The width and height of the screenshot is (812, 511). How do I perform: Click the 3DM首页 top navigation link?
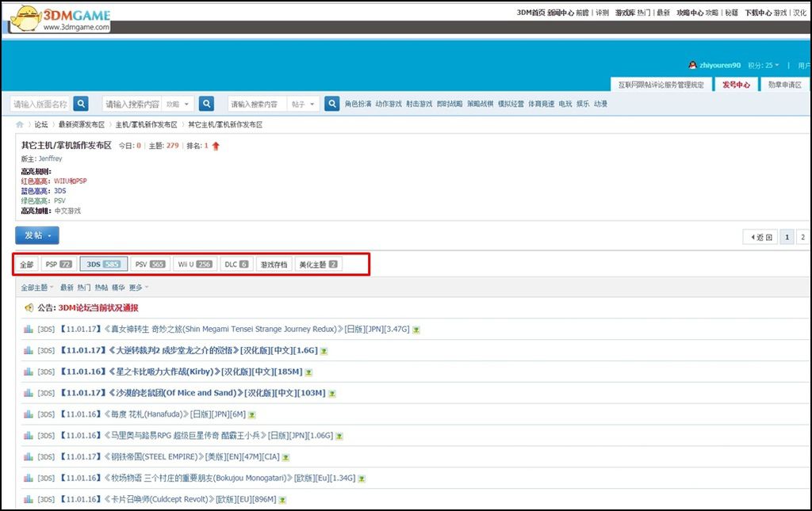click(x=530, y=13)
